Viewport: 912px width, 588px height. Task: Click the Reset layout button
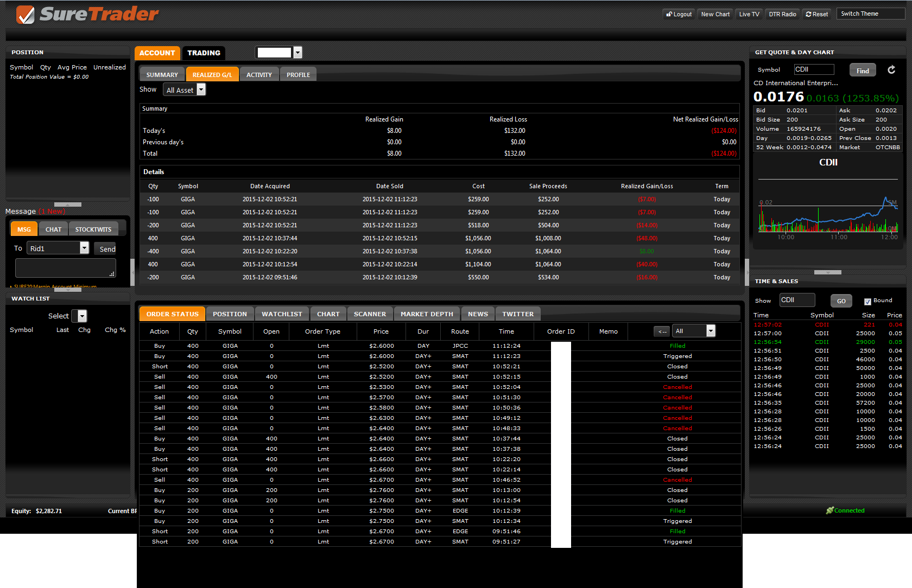[817, 14]
